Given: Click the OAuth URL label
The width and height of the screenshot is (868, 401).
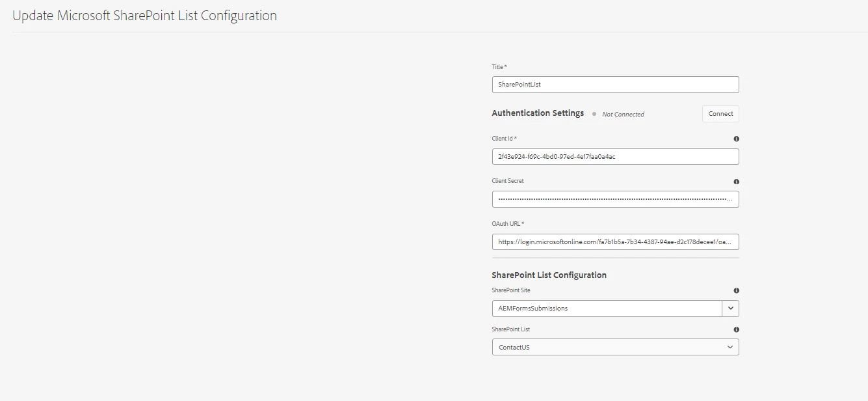Looking at the screenshot, I should tap(508, 224).
